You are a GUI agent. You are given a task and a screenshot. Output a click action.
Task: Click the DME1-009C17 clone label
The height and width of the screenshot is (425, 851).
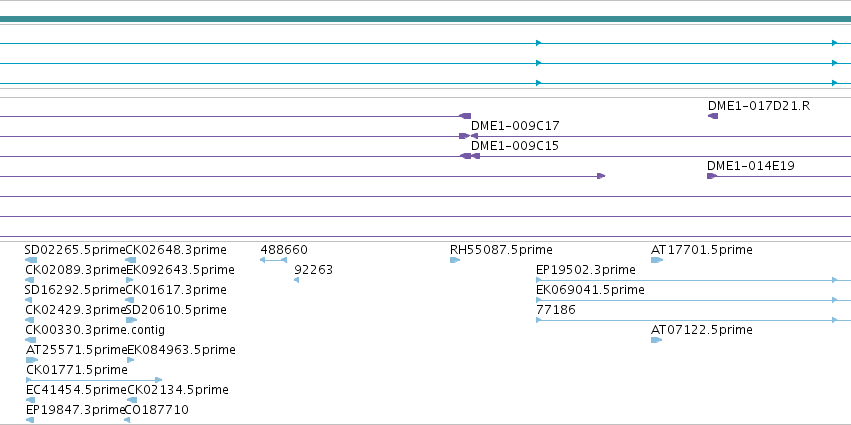[x=515, y=126]
